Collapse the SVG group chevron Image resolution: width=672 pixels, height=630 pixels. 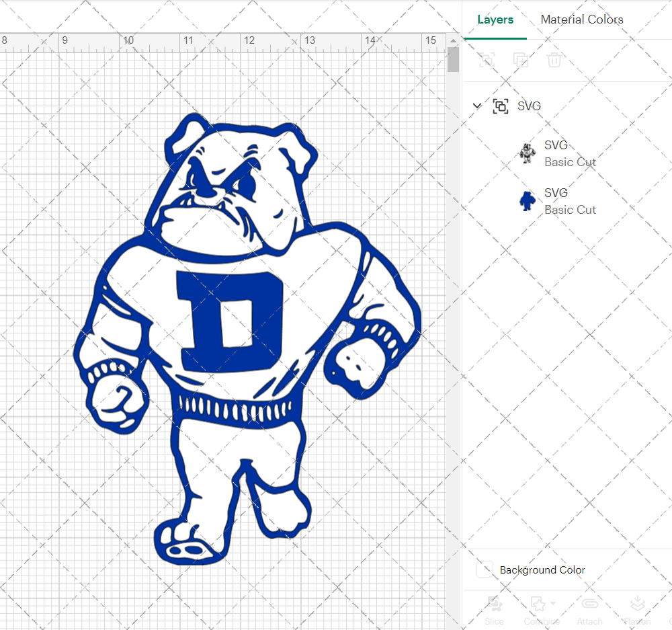point(477,106)
